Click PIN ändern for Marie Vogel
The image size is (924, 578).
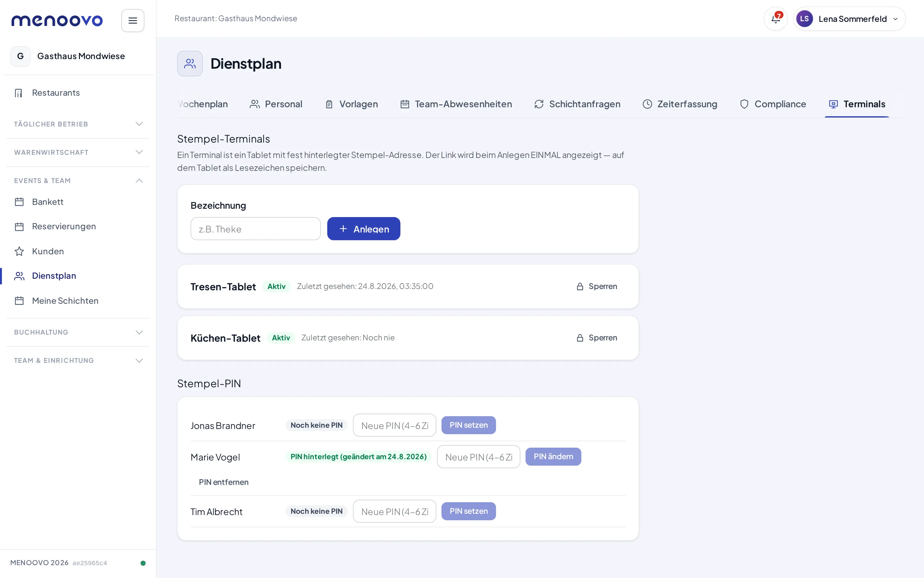tap(553, 456)
